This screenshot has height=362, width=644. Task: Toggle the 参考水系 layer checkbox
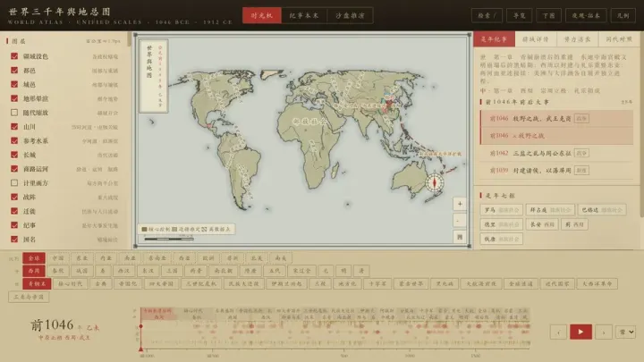(14, 141)
